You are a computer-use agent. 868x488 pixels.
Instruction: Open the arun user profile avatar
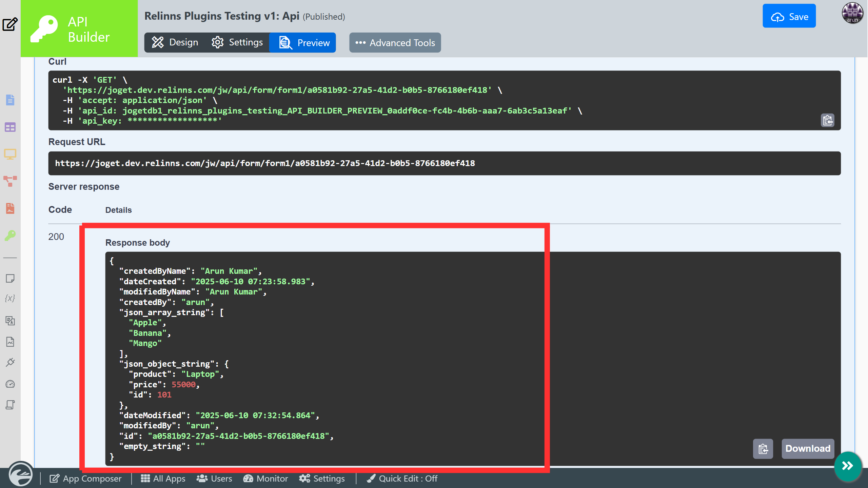[x=852, y=13]
